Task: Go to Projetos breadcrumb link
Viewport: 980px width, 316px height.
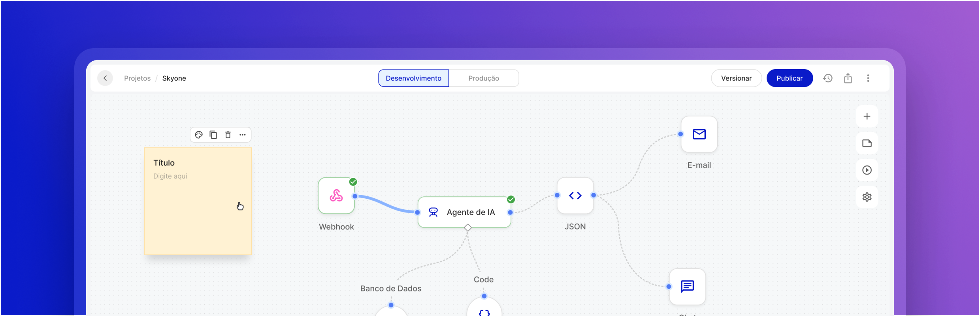Action: [137, 78]
